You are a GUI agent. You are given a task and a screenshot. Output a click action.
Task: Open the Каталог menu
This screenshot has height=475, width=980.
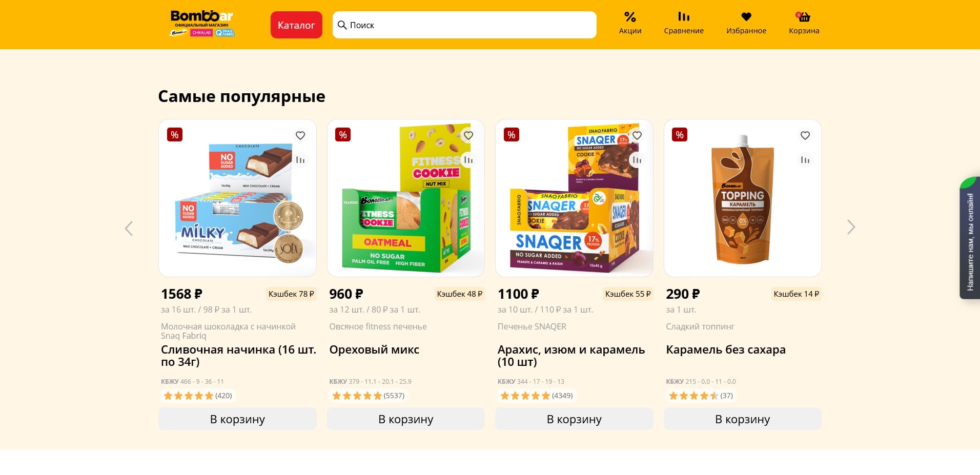(296, 25)
